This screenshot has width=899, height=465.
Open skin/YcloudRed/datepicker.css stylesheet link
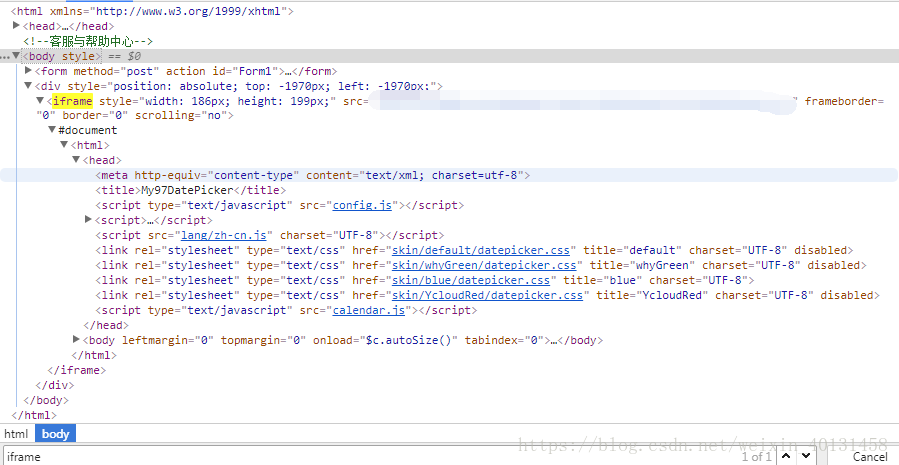pyautogui.click(x=487, y=295)
